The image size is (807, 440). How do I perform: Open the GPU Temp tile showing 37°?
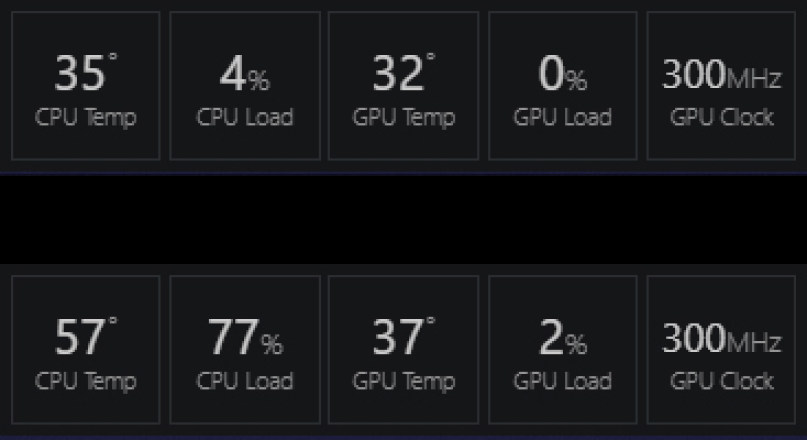click(x=404, y=350)
